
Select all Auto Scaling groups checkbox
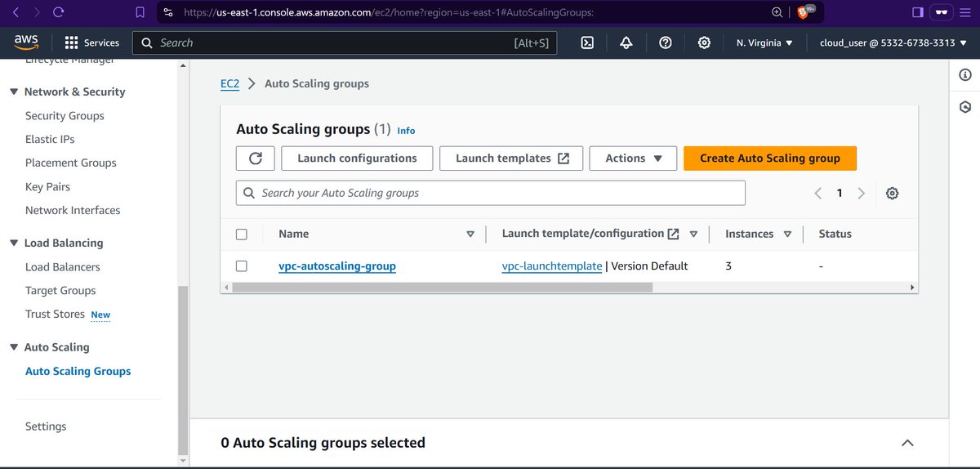[241, 234]
